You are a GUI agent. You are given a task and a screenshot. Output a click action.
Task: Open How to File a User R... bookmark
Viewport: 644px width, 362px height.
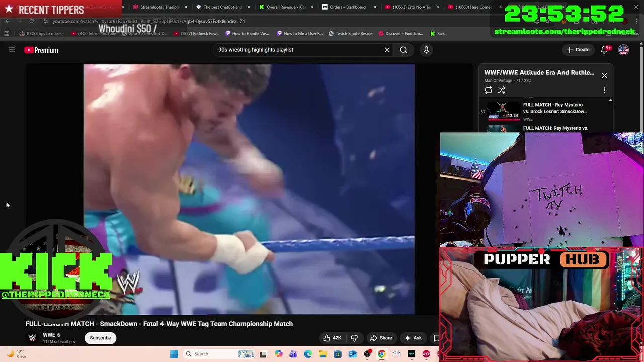[x=300, y=34]
